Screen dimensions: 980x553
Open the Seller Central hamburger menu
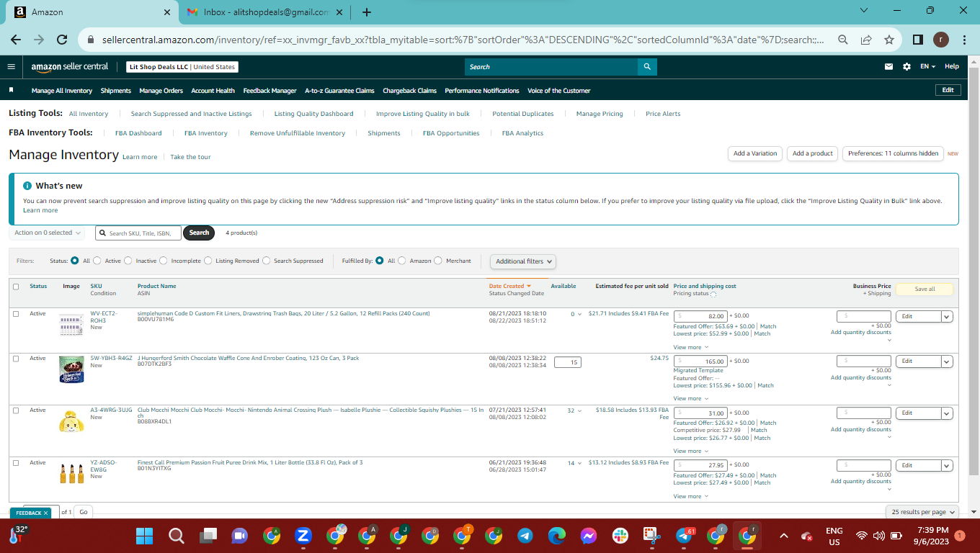(x=11, y=66)
